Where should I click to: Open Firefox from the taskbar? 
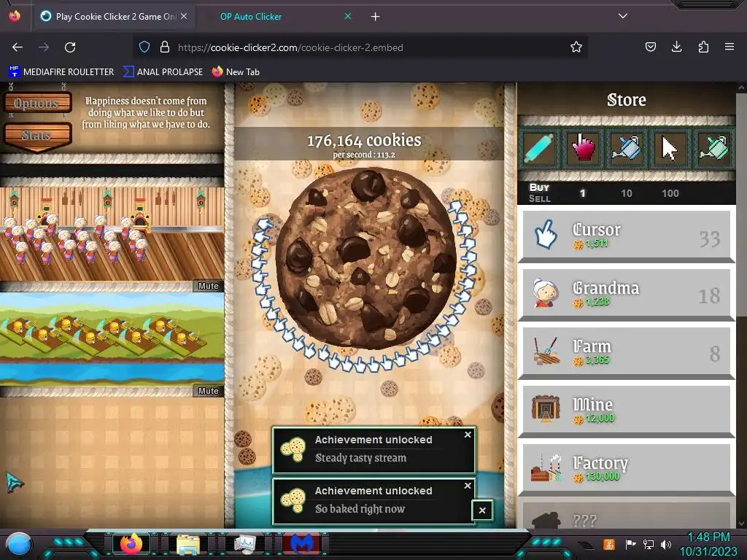(x=131, y=544)
